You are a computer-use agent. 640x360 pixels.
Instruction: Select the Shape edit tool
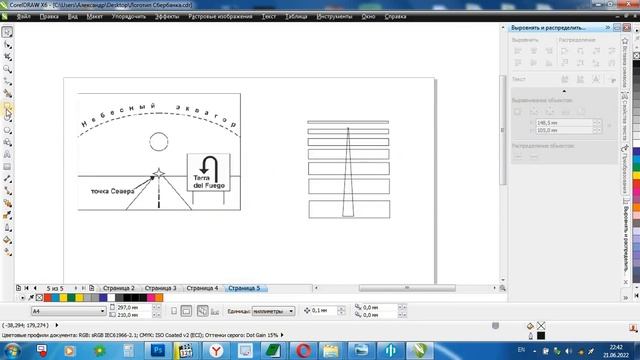point(7,44)
